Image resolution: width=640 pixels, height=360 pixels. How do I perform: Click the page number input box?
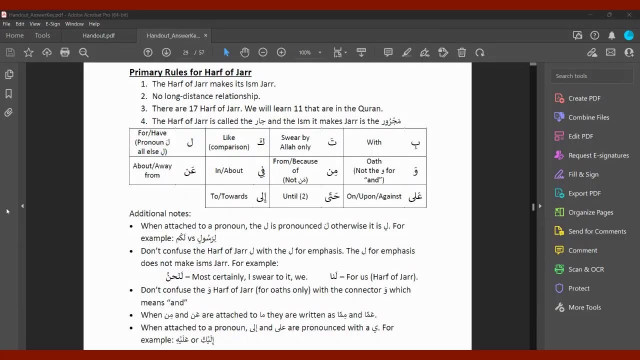pos(186,52)
